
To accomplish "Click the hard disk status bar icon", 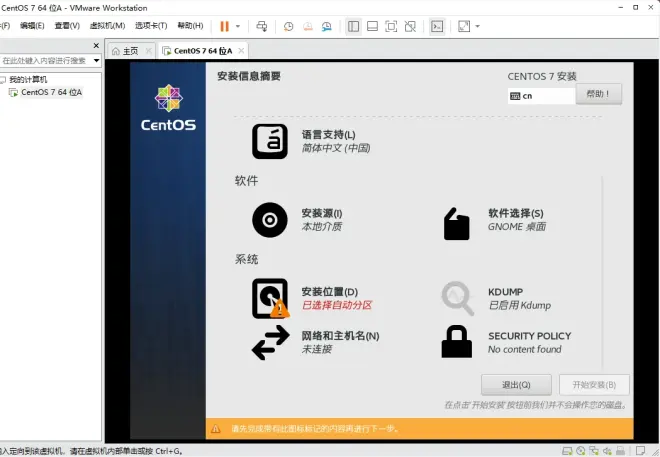I will 567,451.
